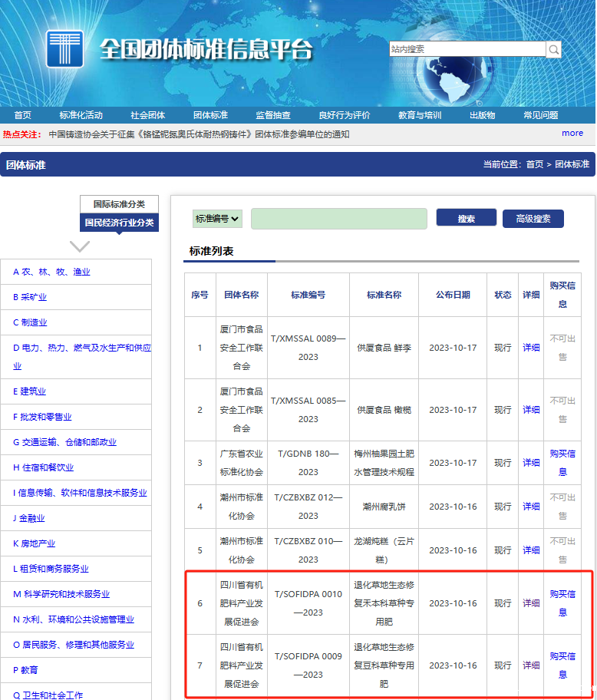Click the magnifier search icon in header
Image resolution: width=597 pixels, height=700 pixels.
[x=553, y=49]
